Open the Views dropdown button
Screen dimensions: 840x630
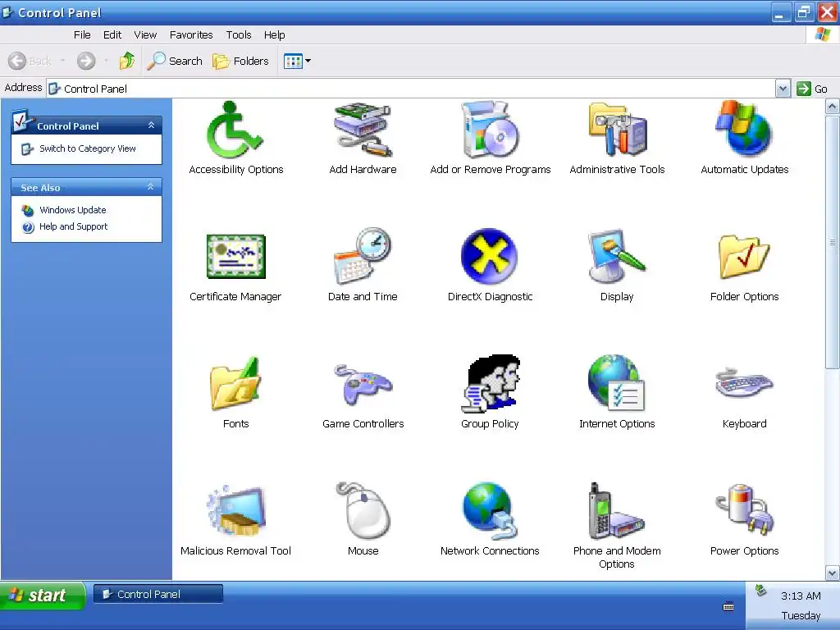297,61
